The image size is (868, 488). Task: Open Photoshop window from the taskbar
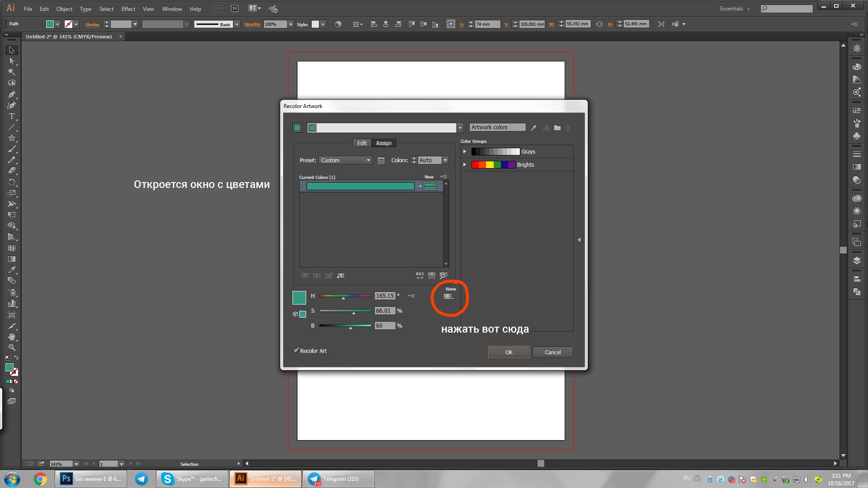(91, 479)
